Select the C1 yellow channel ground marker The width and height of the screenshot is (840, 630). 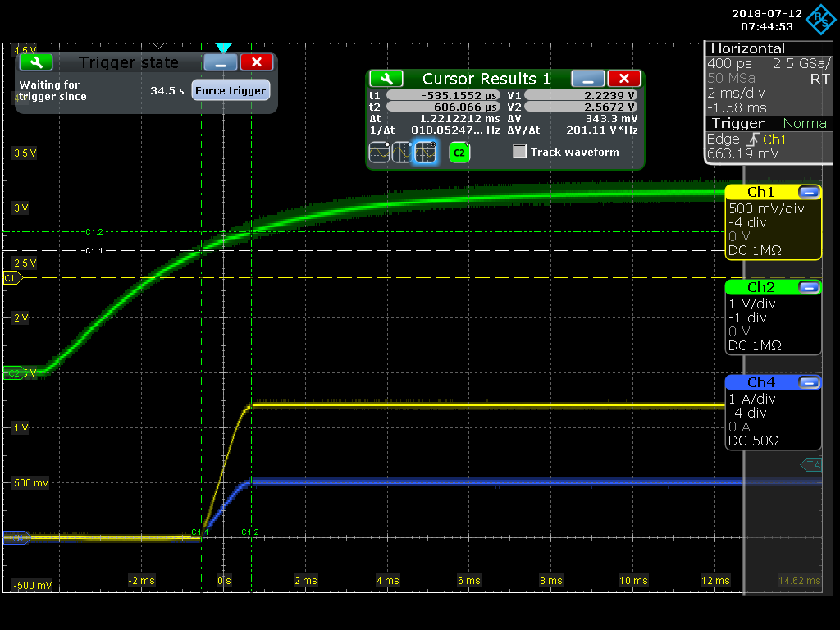point(12,278)
